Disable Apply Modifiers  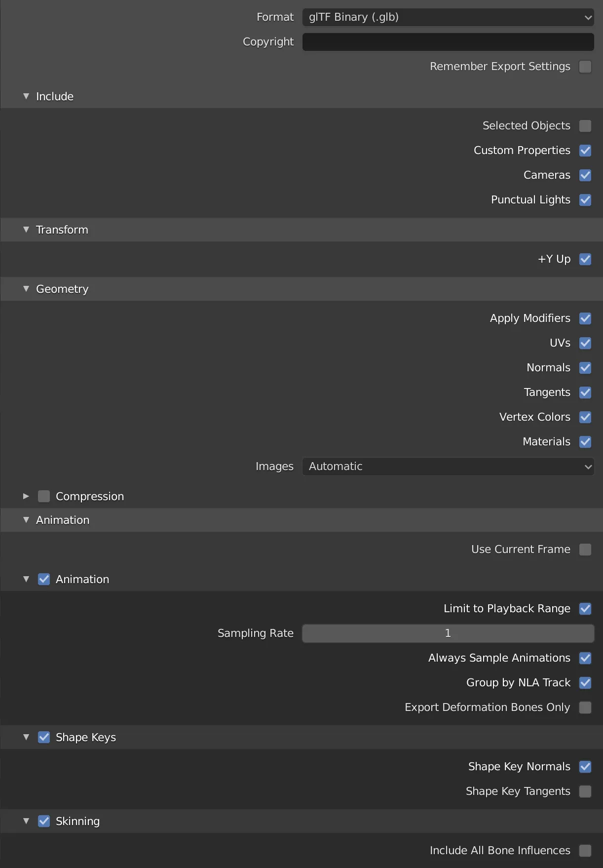pyautogui.click(x=585, y=318)
